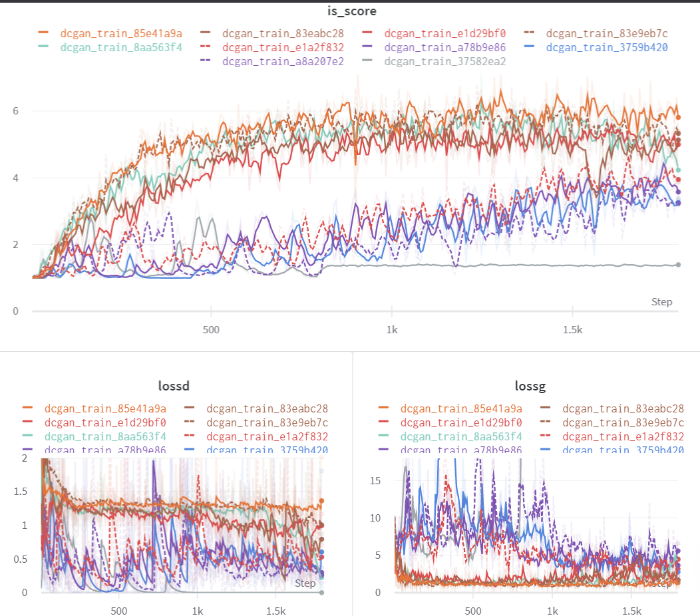This screenshot has width=700, height=616.
Task: Select dcgan_train_e1d29bf0 in the lossd legend
Action: pos(105,422)
